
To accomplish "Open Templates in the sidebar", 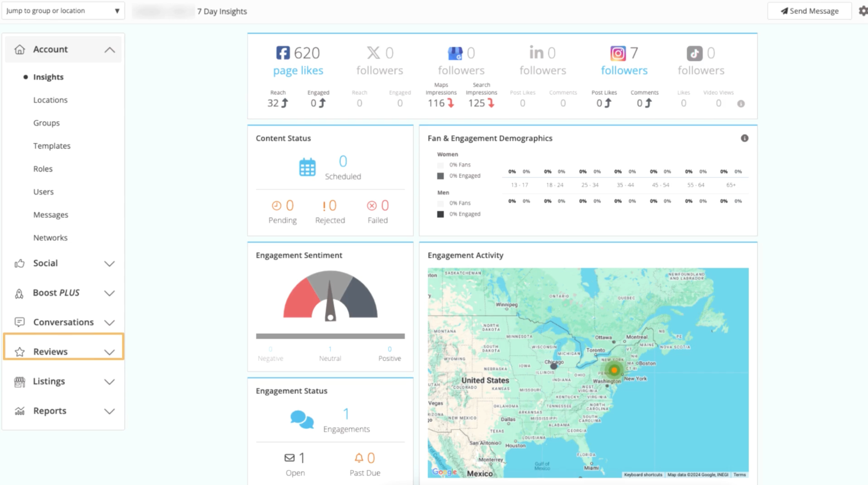I will (x=52, y=146).
